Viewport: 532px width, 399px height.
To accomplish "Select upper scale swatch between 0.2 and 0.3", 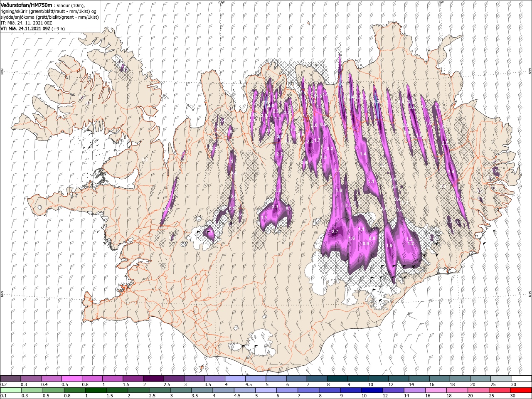I will point(10,378).
